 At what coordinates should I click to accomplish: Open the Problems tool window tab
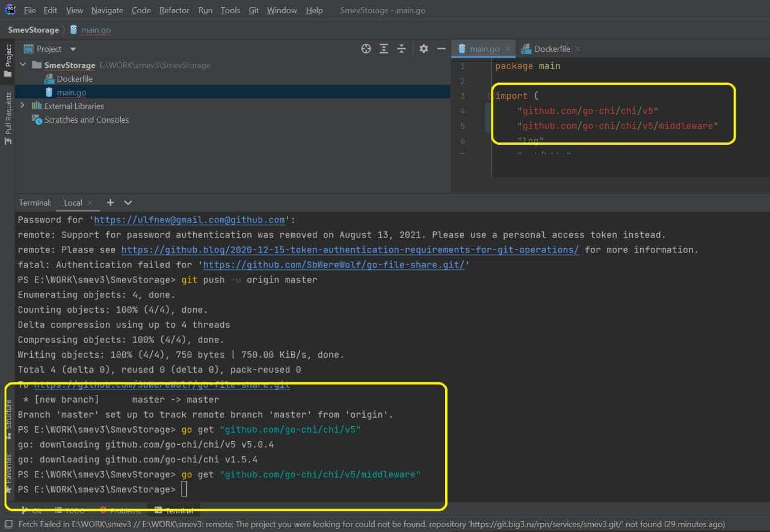tap(120, 510)
